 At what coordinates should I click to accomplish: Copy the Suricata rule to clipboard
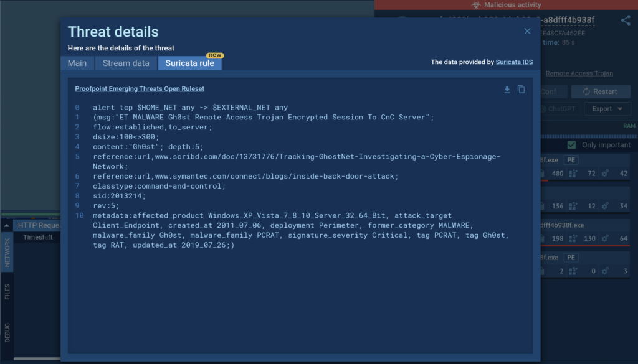[521, 90]
